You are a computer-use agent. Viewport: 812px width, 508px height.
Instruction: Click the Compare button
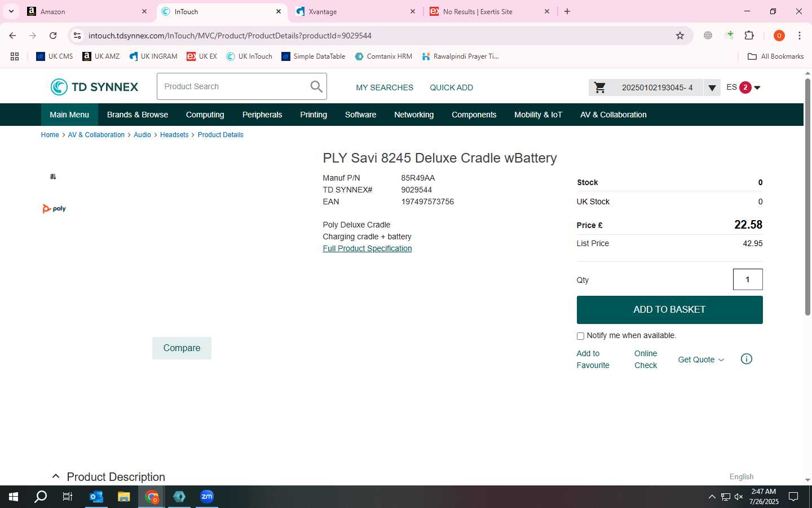point(182,348)
